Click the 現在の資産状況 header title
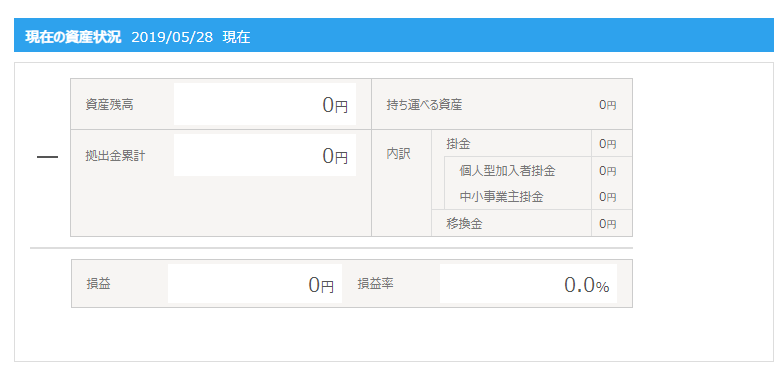Image resolution: width=781 pixels, height=380 pixels. (x=73, y=37)
